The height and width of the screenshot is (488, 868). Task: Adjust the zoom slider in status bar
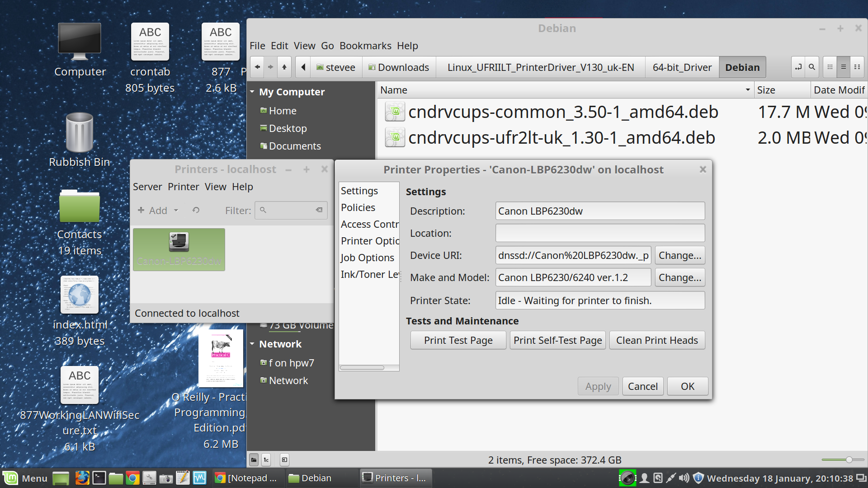(x=849, y=460)
